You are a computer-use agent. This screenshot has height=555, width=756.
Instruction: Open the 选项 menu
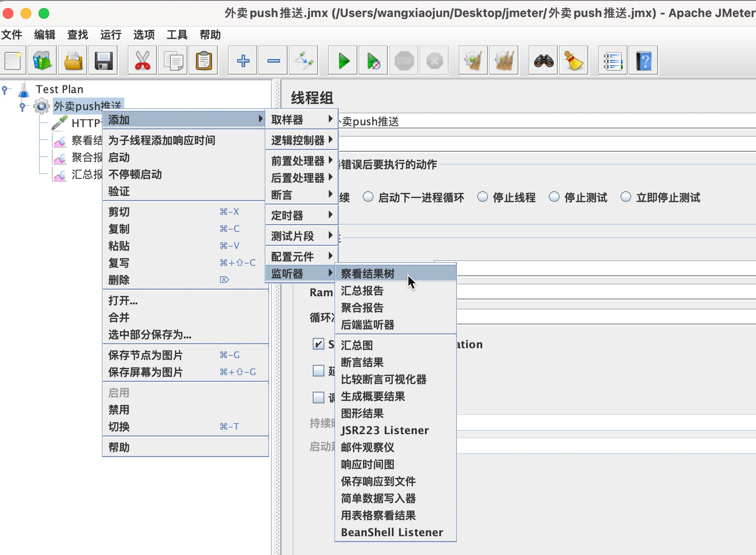point(144,35)
